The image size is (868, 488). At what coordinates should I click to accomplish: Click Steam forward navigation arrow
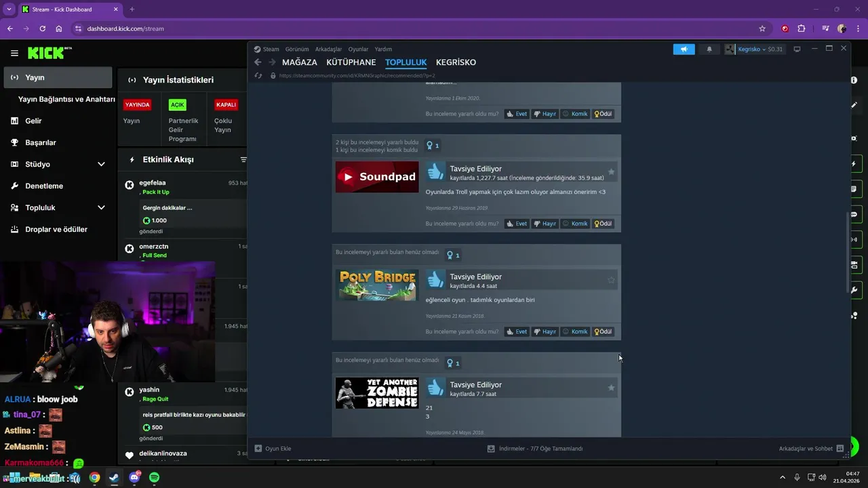tap(272, 62)
